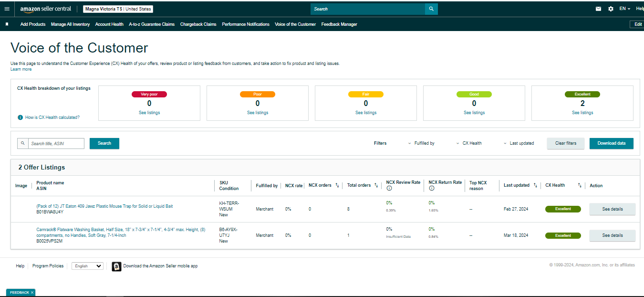Go to Account Health

point(109,24)
